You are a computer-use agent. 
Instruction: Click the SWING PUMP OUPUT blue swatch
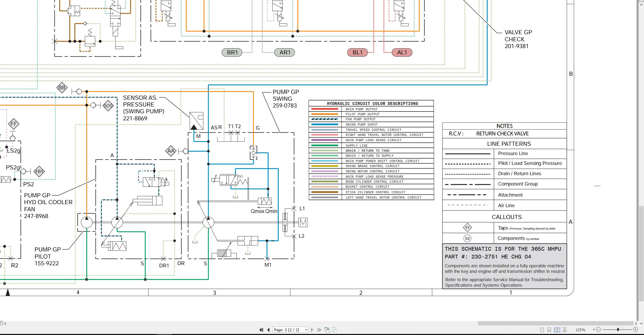[325, 124]
